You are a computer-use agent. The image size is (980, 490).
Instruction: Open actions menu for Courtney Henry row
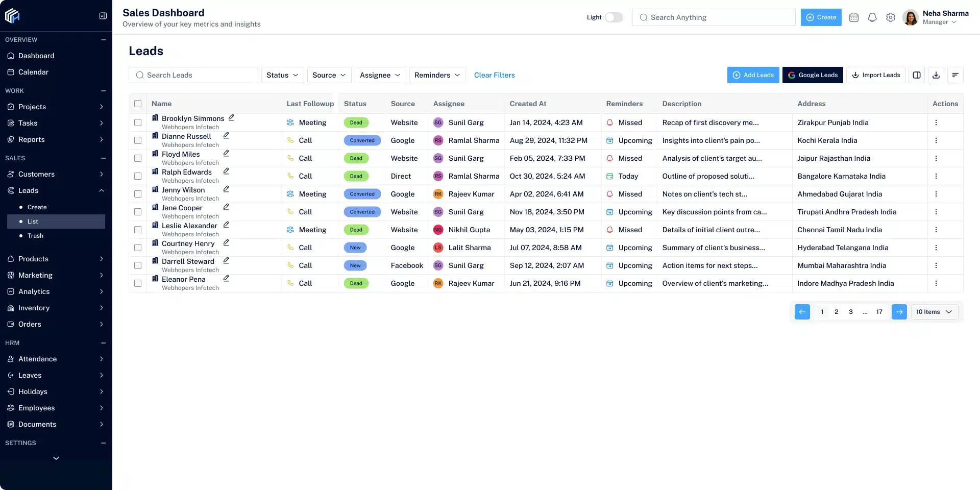tap(936, 248)
